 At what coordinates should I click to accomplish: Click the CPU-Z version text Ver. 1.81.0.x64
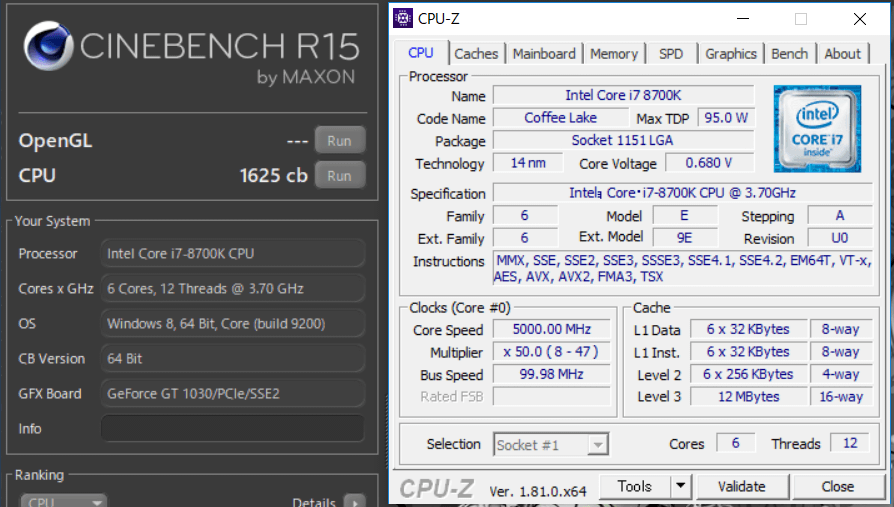(x=538, y=491)
